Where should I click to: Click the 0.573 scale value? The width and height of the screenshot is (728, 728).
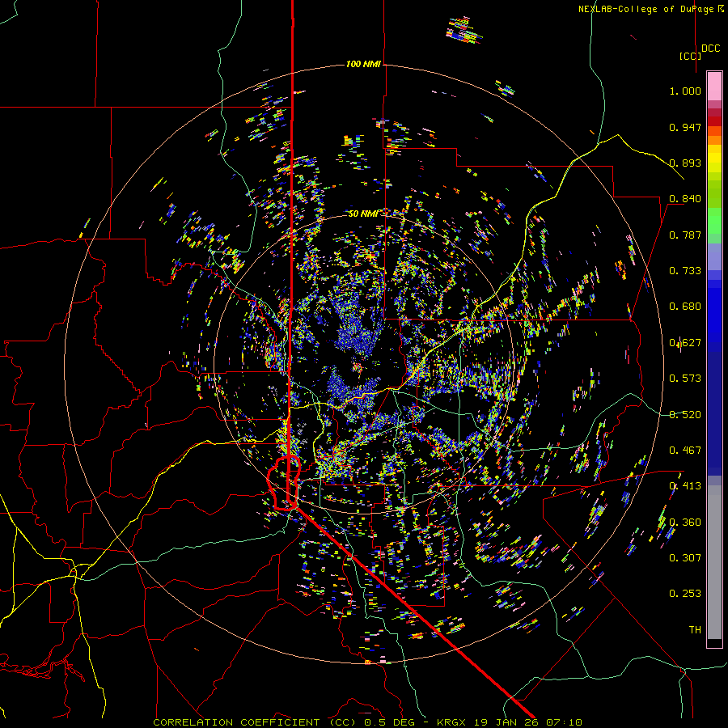[x=685, y=379]
